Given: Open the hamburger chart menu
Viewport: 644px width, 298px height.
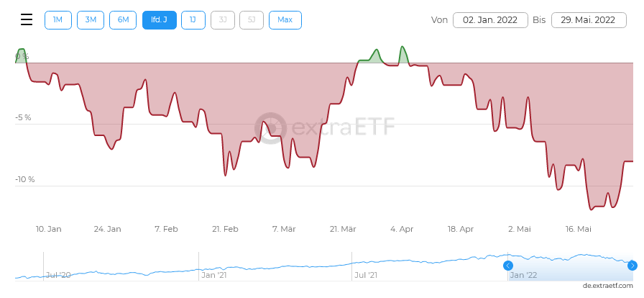Looking at the screenshot, I should (27, 19).
